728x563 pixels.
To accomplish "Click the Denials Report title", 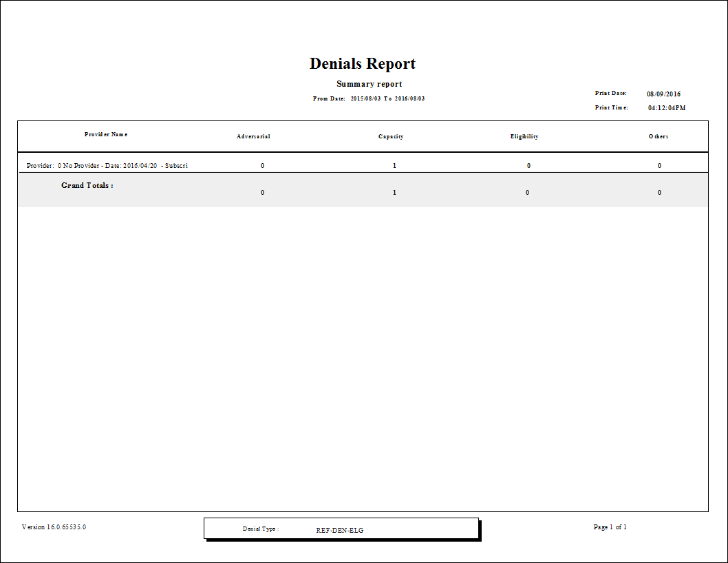I will point(362,63).
